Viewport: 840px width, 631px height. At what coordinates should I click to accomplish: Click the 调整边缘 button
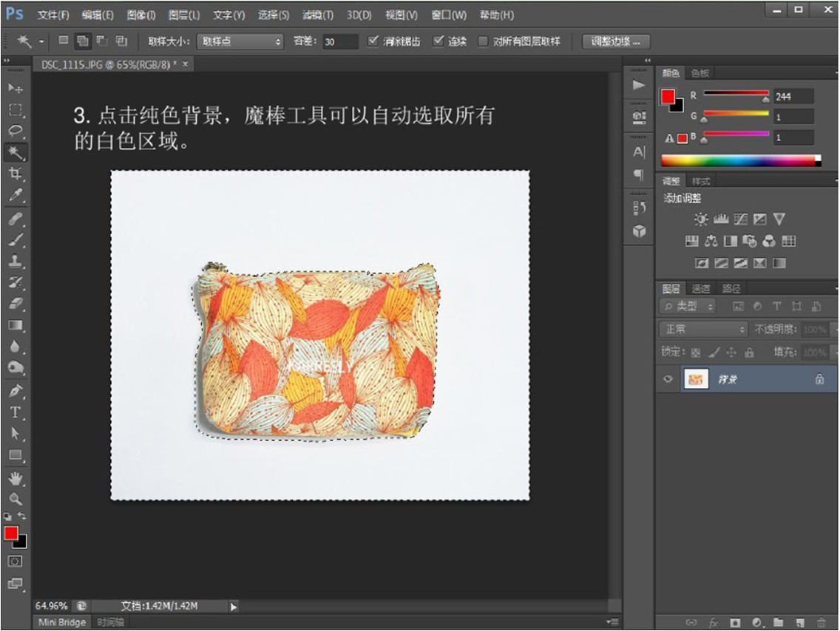pyautogui.click(x=615, y=41)
